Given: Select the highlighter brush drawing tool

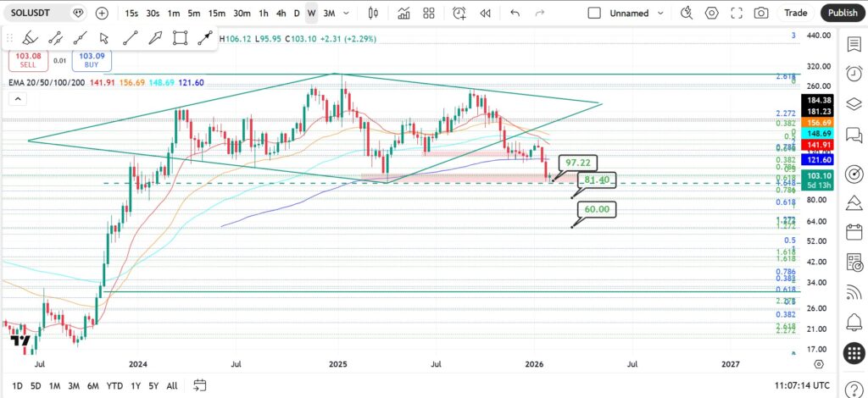Looking at the screenshot, I should click(x=30, y=37).
